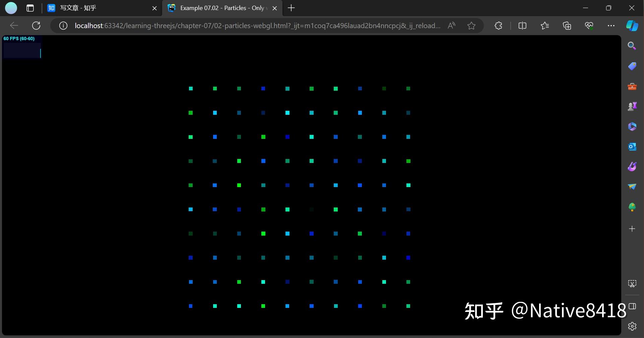Screen dimensions: 644x338
Task: Open the Copilot sidebar panel
Action: pos(632,25)
